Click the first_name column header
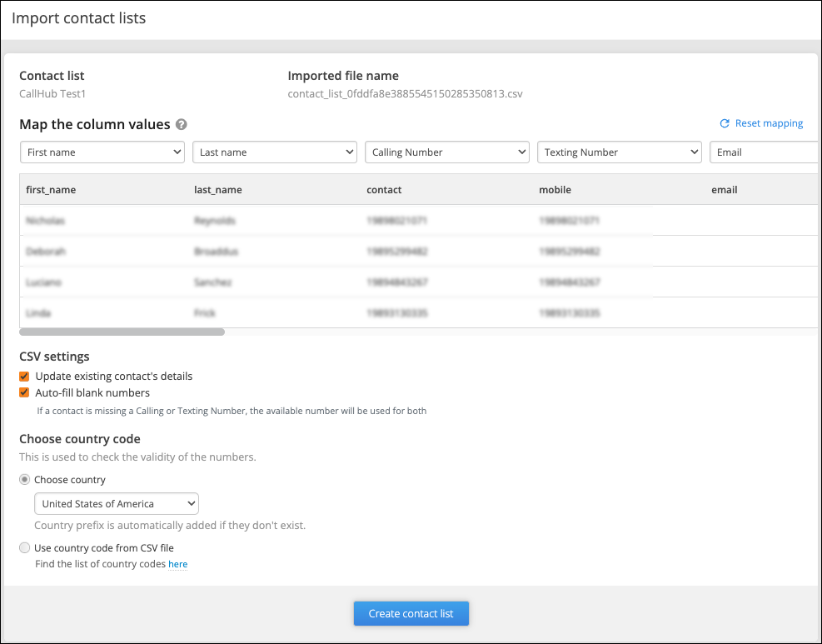Image resolution: width=822 pixels, height=644 pixels. click(x=51, y=190)
